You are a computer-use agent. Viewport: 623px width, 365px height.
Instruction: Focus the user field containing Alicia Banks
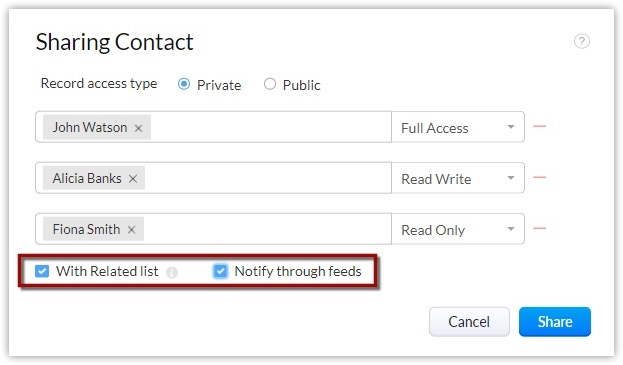213,178
